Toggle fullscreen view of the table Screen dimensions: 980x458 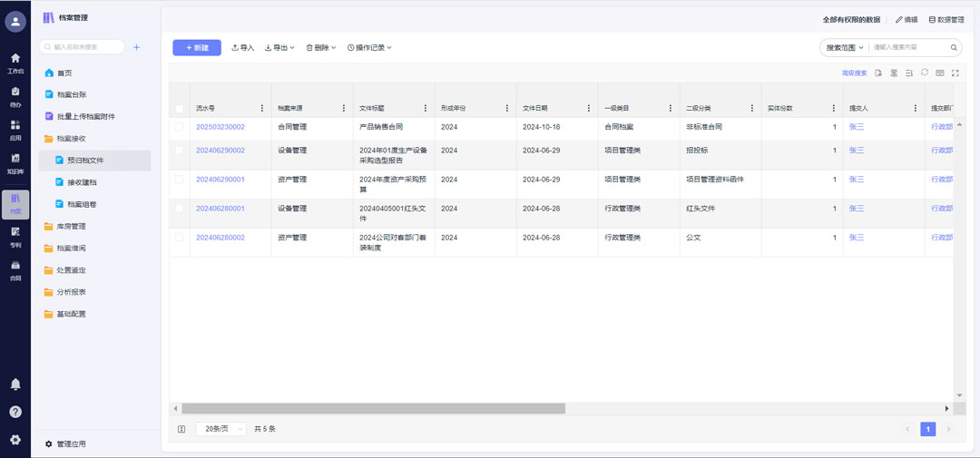click(x=955, y=73)
